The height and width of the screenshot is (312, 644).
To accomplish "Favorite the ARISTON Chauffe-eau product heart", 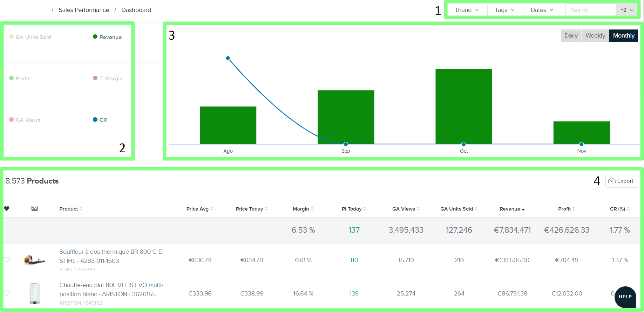I will (x=7, y=293).
